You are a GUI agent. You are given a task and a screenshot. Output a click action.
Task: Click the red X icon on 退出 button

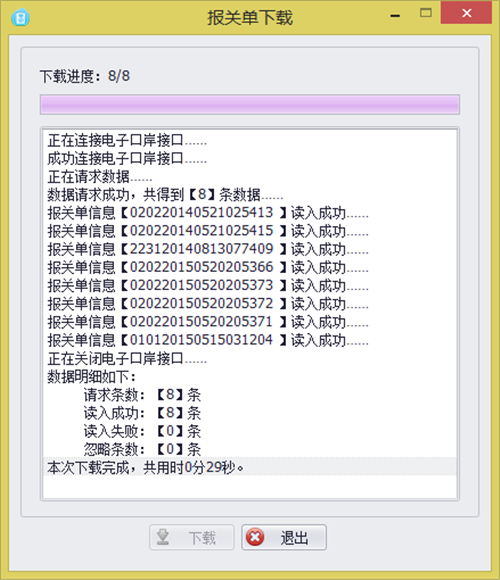click(x=255, y=537)
